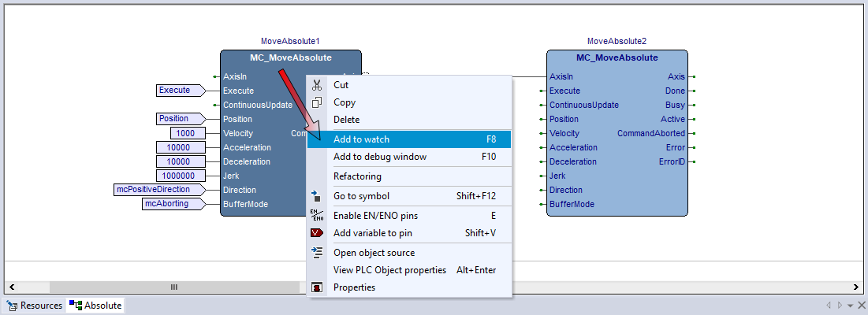Click the EN/ENO pins icon
This screenshot has height=315, width=868.
click(x=317, y=216)
